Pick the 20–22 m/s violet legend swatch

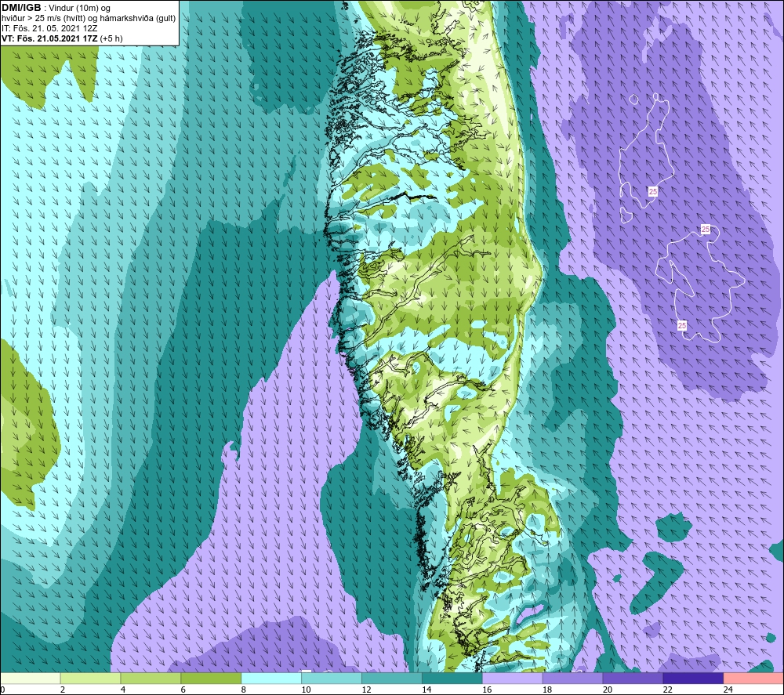633,678
